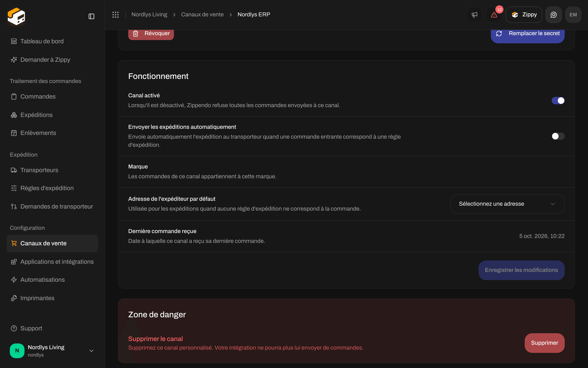Click the red Supprimer button
The width and height of the screenshot is (588, 368).
pos(545,343)
